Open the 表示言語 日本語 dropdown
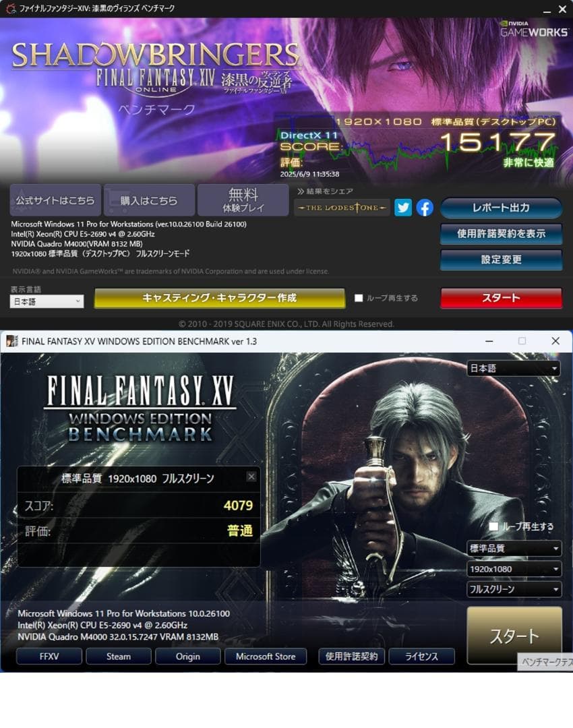This screenshot has width=573, height=728. 47,301
